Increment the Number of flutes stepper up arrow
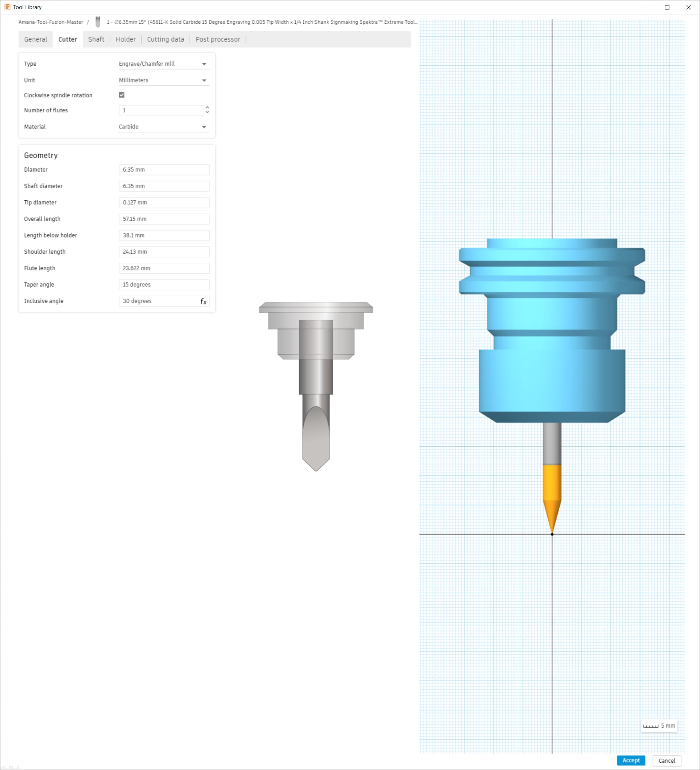The width and height of the screenshot is (700, 770). pyautogui.click(x=207, y=108)
